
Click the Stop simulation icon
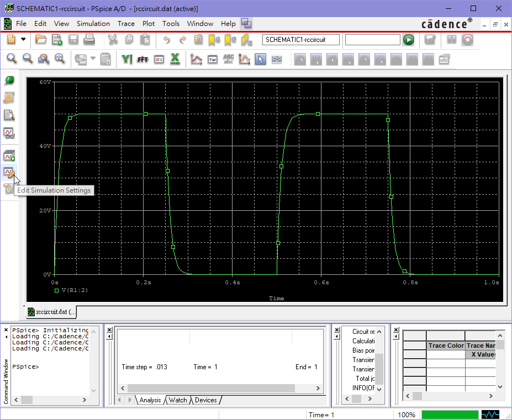coord(467,40)
